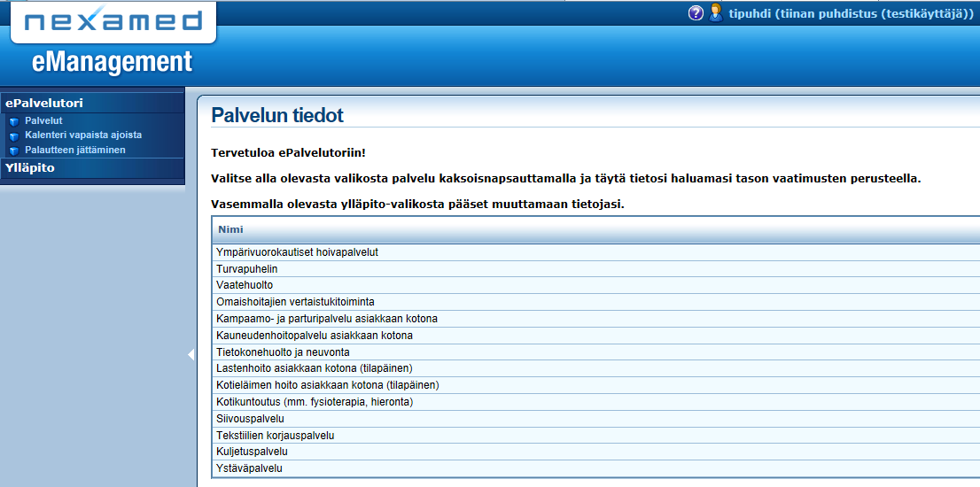Image resolution: width=980 pixels, height=487 pixels.
Task: Collapse the sidebar with the arrow handle
Action: (x=191, y=355)
